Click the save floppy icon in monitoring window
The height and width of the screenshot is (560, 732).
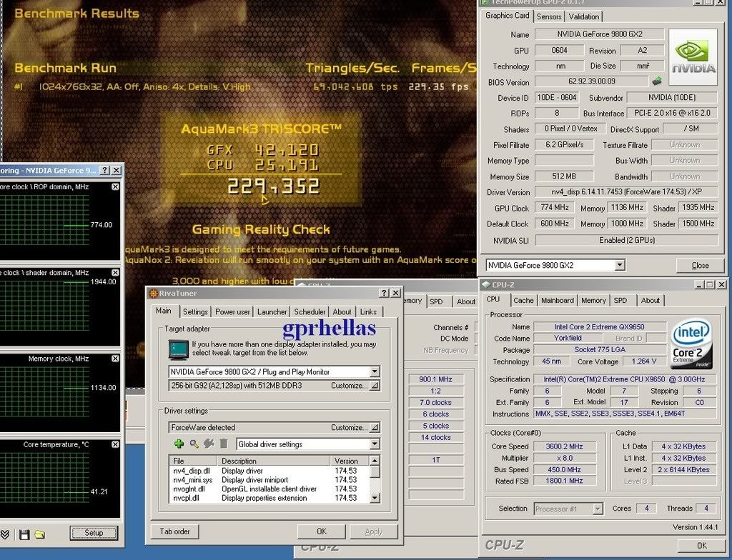click(24, 534)
